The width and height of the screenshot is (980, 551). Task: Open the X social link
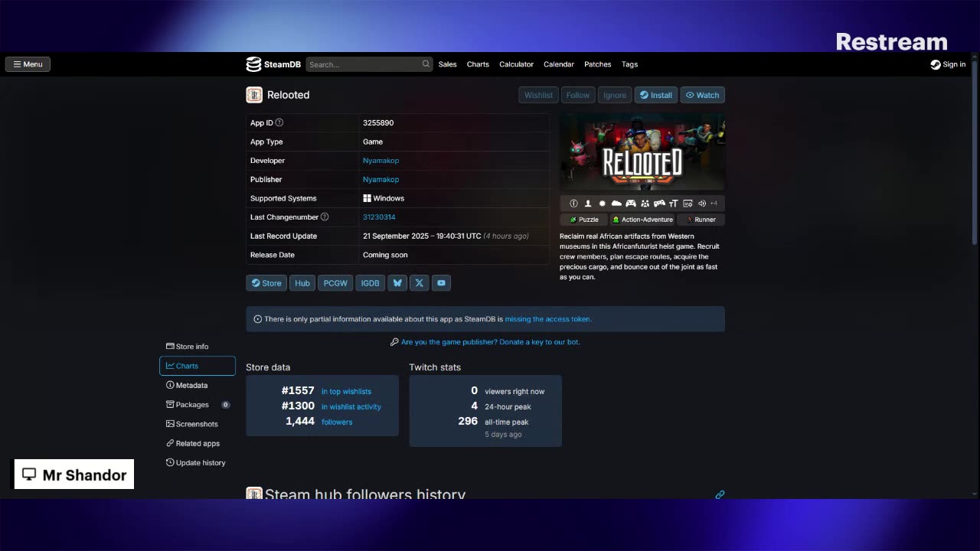419,283
